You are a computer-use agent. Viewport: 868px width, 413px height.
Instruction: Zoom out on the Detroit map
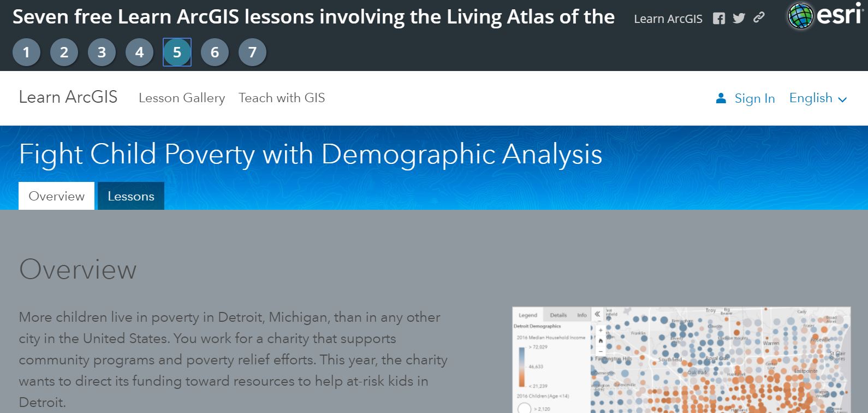click(601, 352)
